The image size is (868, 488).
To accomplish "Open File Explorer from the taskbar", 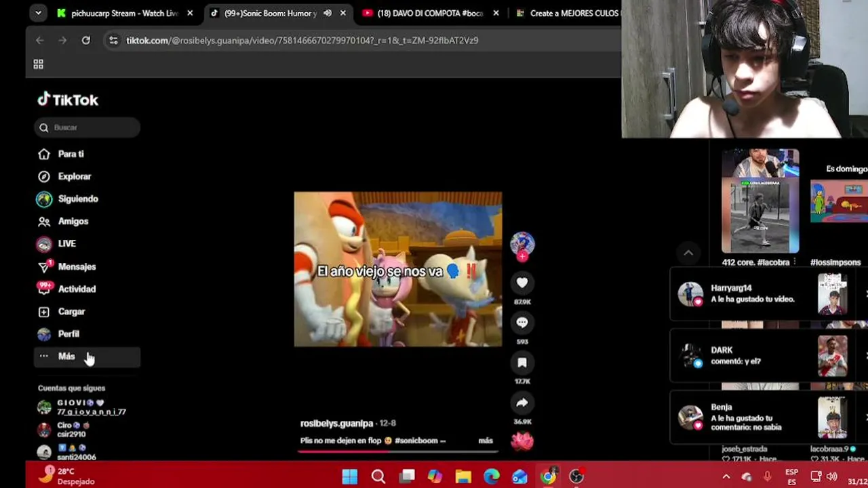I will click(463, 476).
